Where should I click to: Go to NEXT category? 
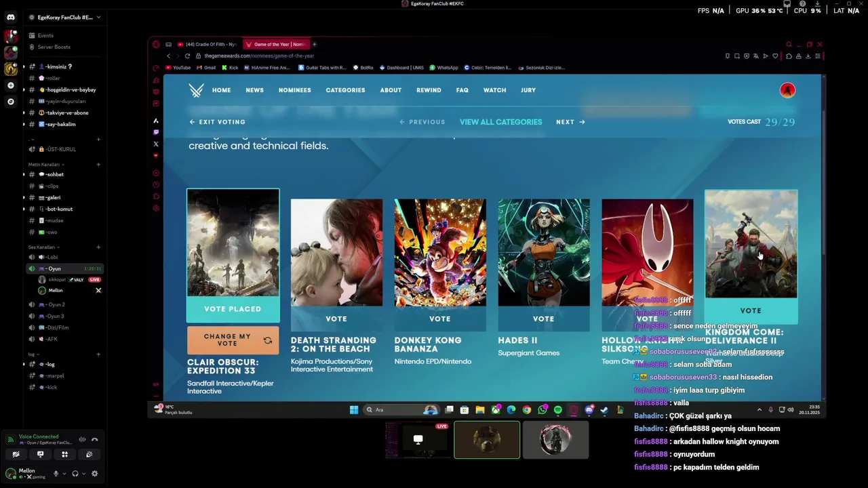coord(570,122)
